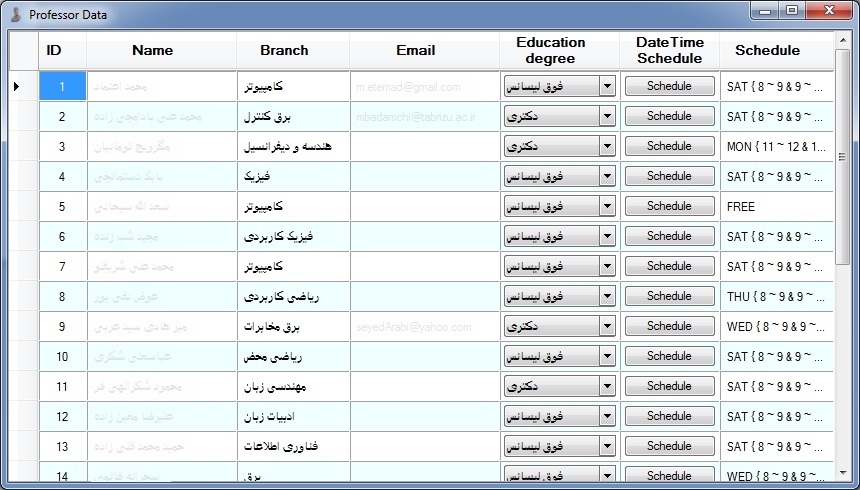Viewport: 860px width, 490px height.
Task: Click Schedule button in row 4
Action: coord(669,176)
